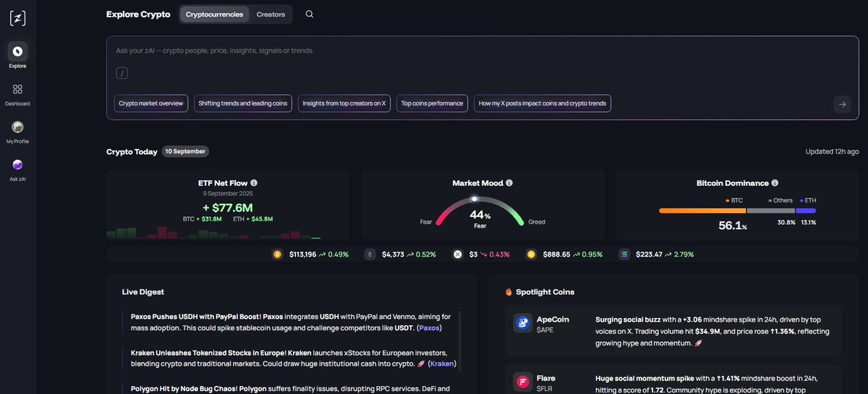Click the BTC + $31.8M flow value
This screenshot has width=868, height=394.
(203, 218)
